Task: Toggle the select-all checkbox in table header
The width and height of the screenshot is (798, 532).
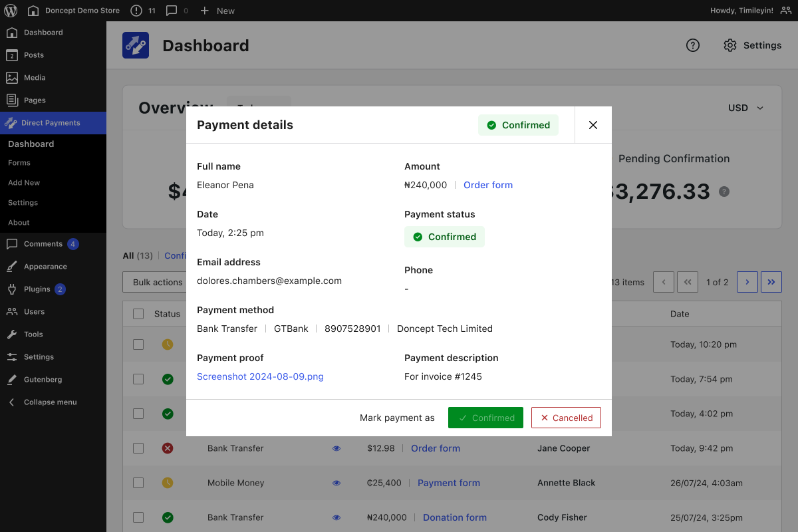Action: click(138, 314)
